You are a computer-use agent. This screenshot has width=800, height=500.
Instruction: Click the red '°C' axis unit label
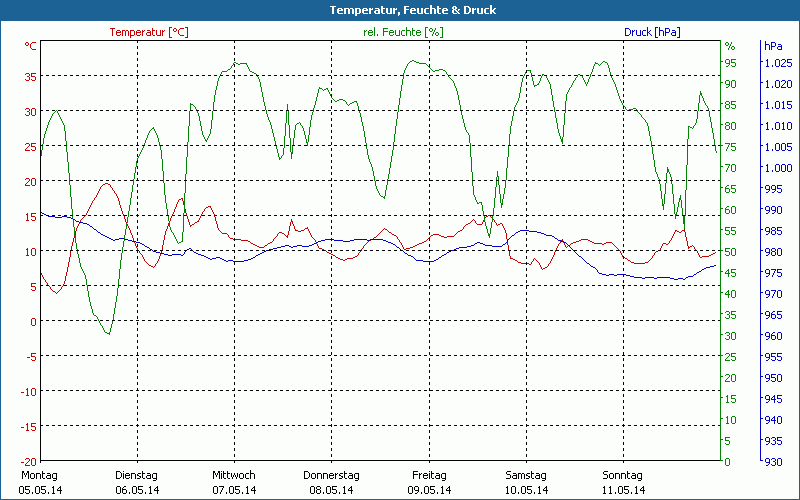point(31,46)
